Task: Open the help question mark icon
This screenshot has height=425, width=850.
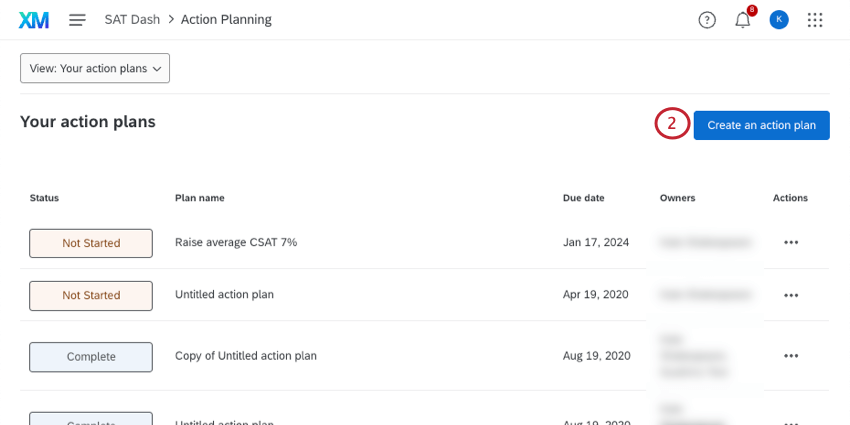Action: [707, 20]
